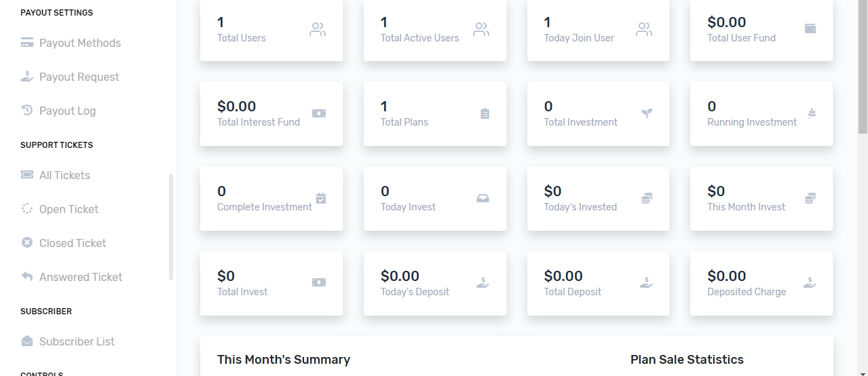Click the Running Investment card

coord(761,113)
